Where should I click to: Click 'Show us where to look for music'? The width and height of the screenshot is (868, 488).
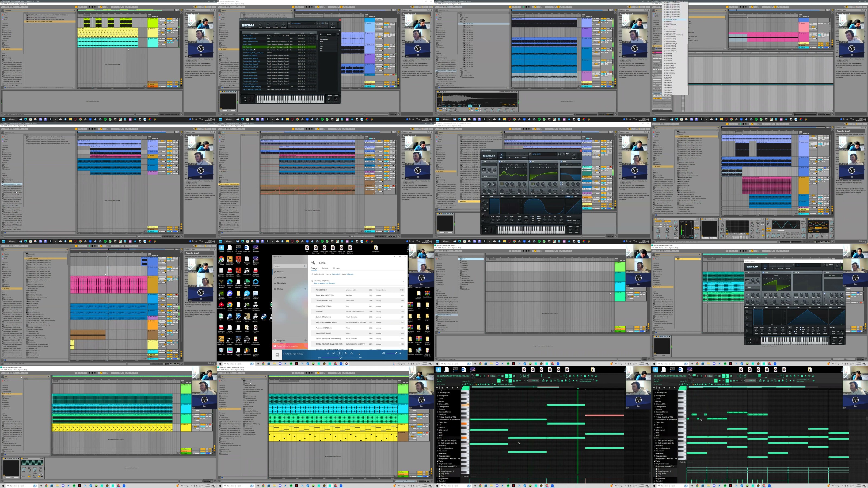324,283
